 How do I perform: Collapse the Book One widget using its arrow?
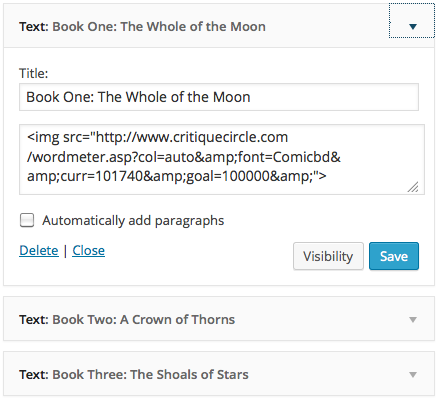(x=412, y=26)
